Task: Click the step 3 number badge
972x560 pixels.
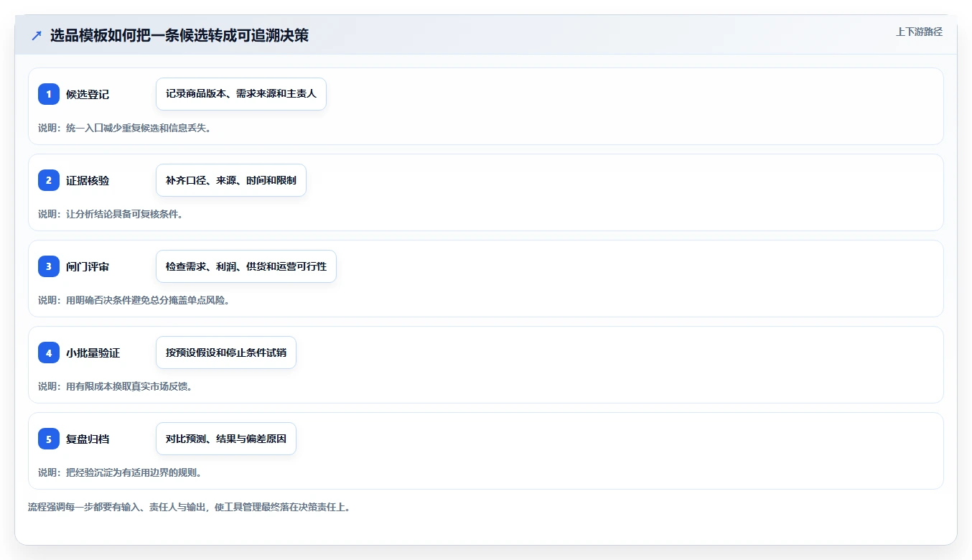Action: 49,266
